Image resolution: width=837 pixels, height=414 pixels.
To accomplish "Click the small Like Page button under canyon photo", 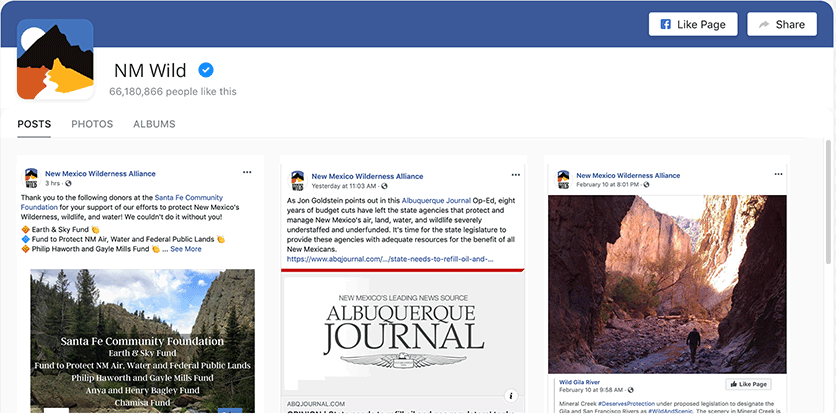I will point(747,384).
